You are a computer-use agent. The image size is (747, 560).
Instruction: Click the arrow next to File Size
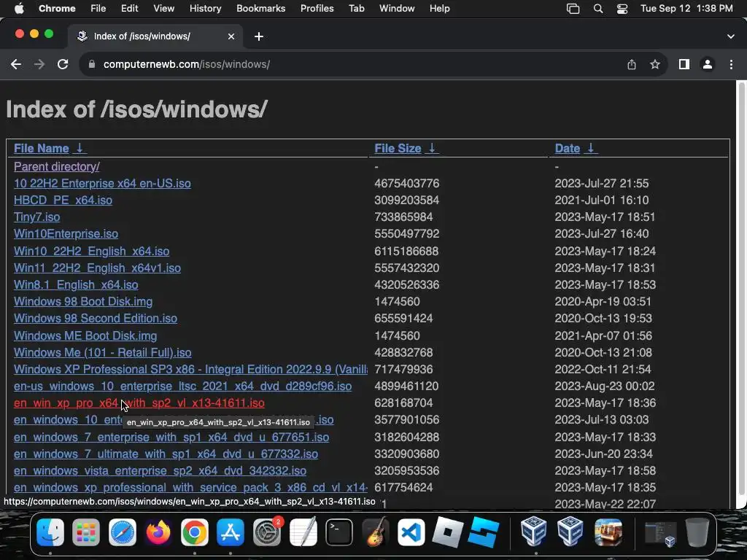(x=432, y=149)
